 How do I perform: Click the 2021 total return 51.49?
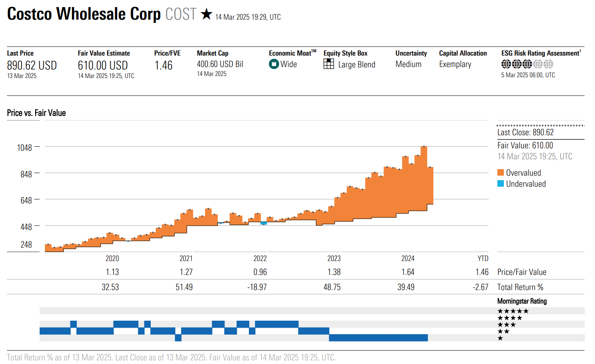click(x=184, y=287)
